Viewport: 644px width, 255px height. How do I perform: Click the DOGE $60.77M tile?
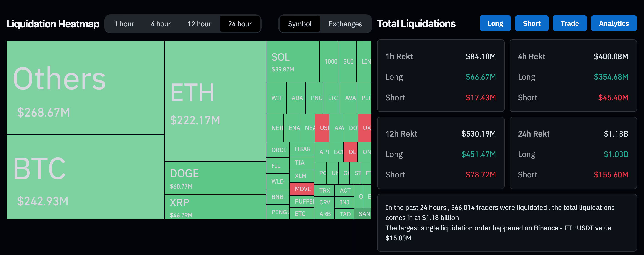215,178
